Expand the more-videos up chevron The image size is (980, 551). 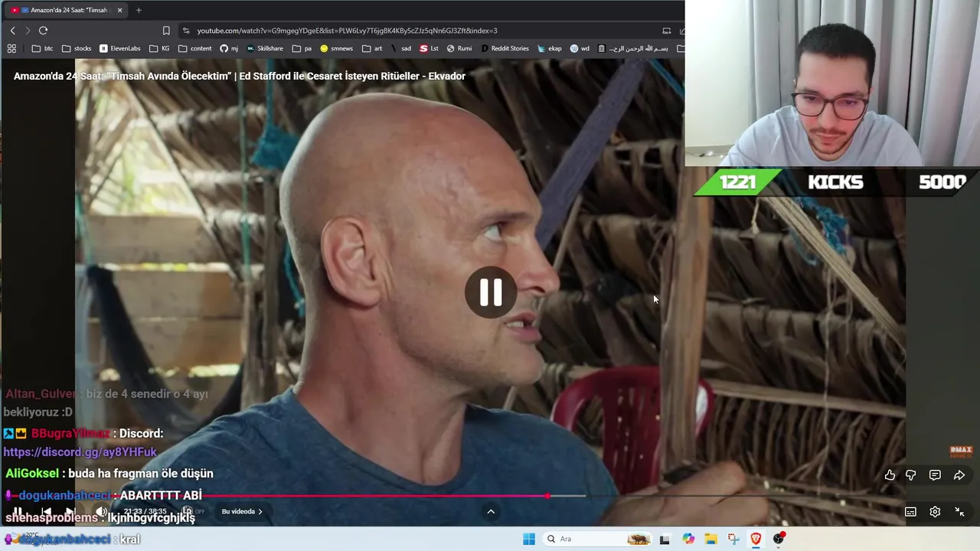pyautogui.click(x=491, y=511)
